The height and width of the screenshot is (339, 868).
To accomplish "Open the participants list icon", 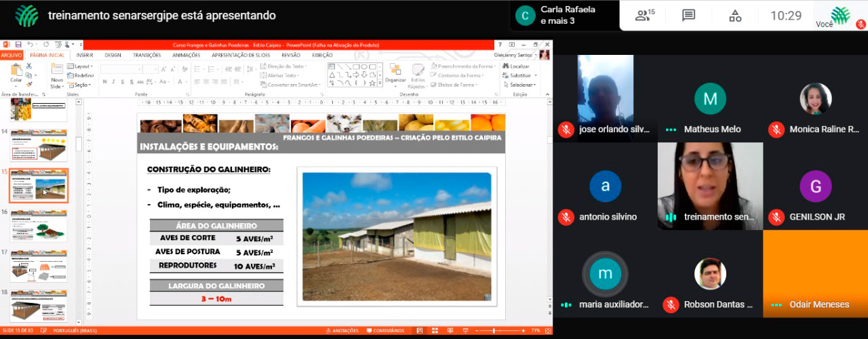I will pyautogui.click(x=645, y=16).
